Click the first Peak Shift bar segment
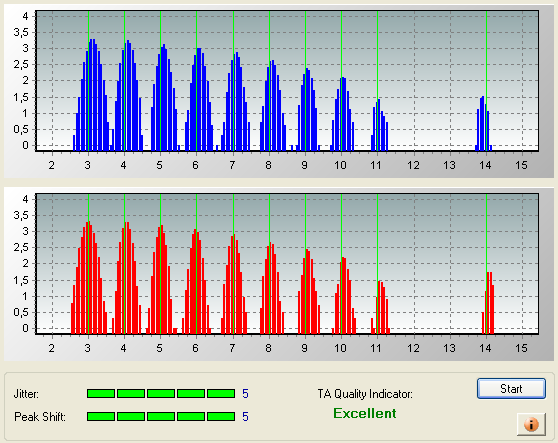 point(101,416)
